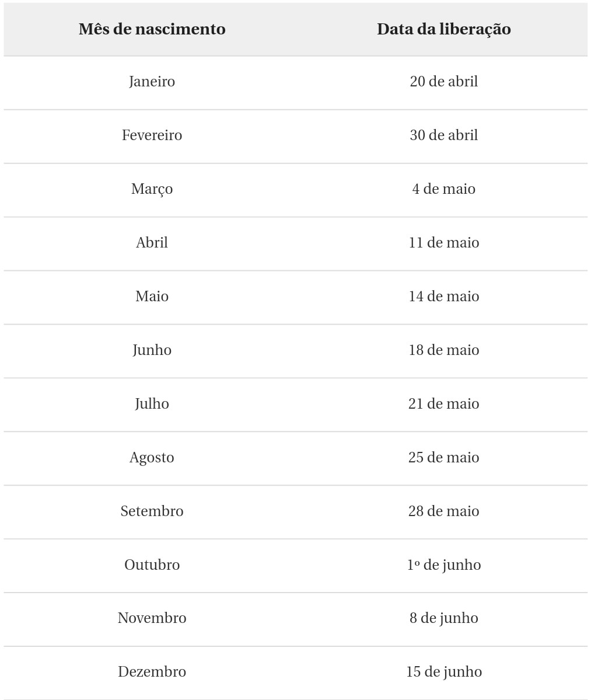The height and width of the screenshot is (700, 591).
Task: Click the '21 de maio' date for Julho
Action: coord(444,403)
